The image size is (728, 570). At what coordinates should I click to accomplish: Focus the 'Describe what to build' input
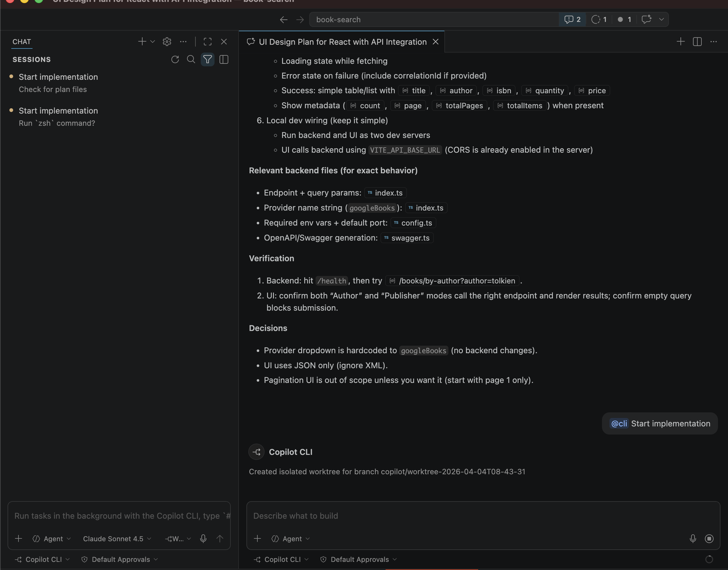tap(483, 516)
